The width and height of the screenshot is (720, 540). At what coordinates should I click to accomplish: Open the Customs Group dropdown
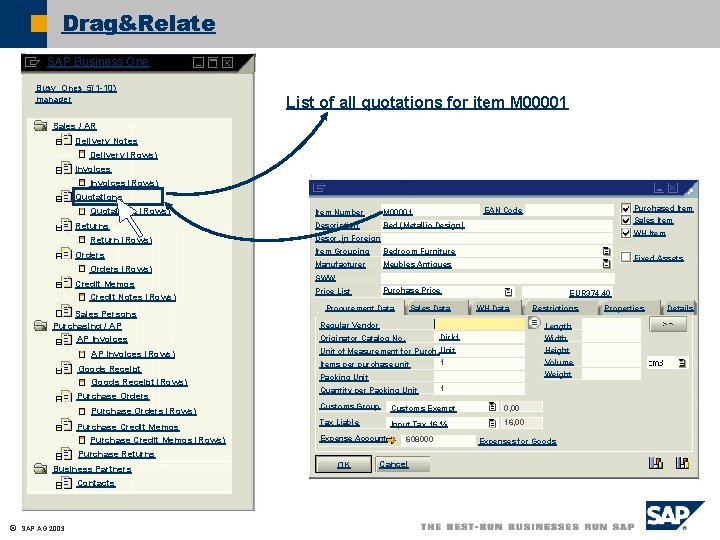pos(492,407)
